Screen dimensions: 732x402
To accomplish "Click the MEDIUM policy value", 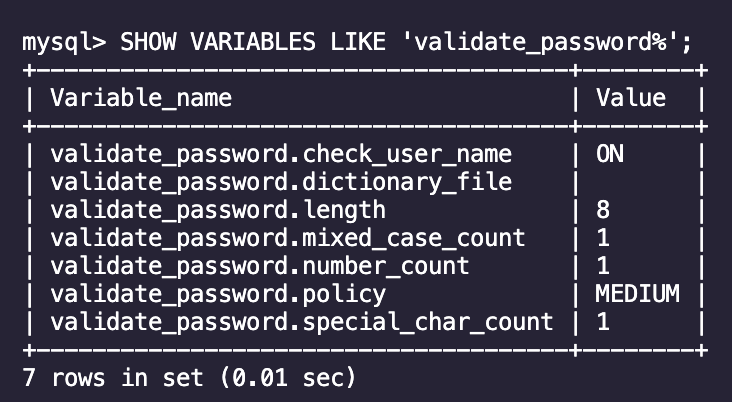I will (638, 294).
